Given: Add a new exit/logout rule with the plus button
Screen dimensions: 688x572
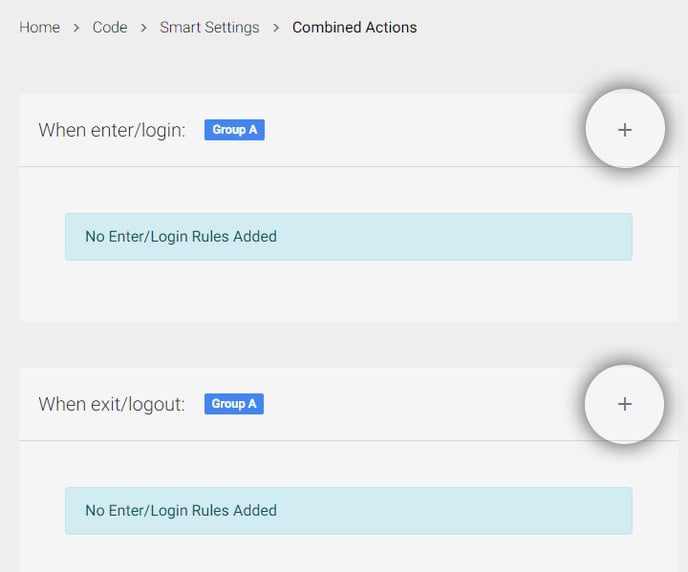Looking at the screenshot, I should [624, 404].
